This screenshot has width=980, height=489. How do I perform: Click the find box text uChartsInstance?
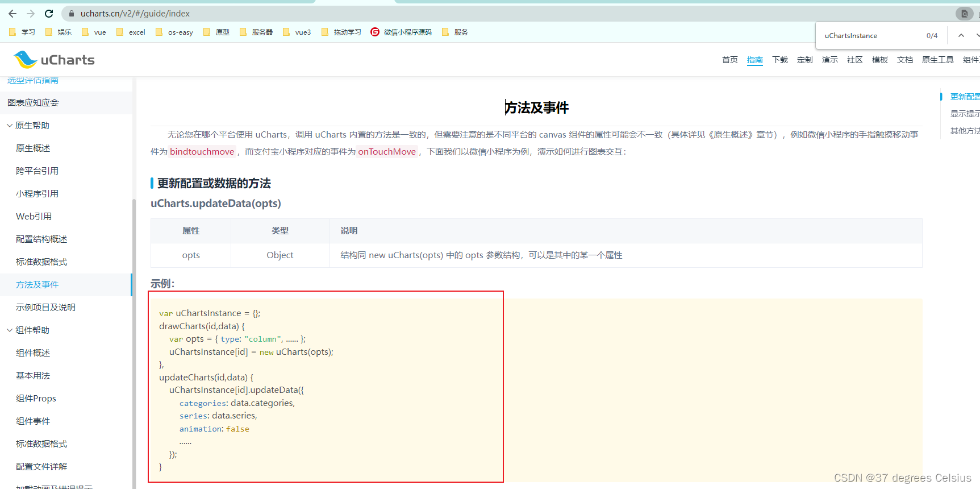coord(851,35)
